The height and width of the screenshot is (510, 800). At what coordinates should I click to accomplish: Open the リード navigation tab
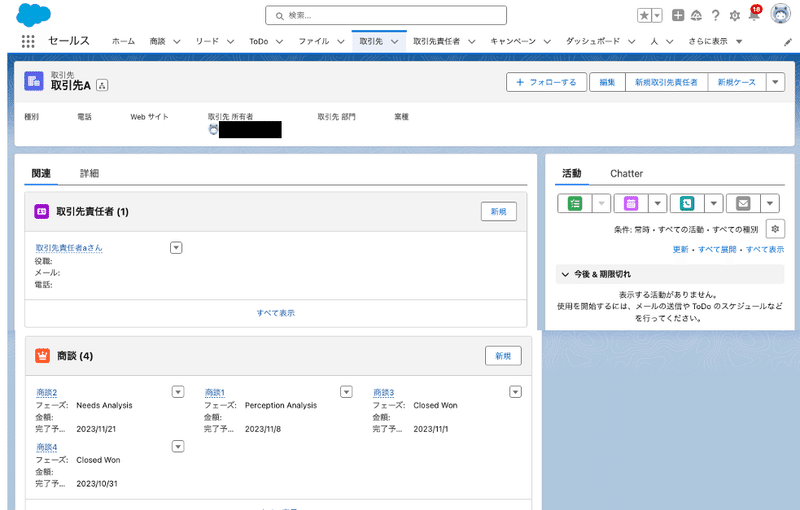(207, 41)
